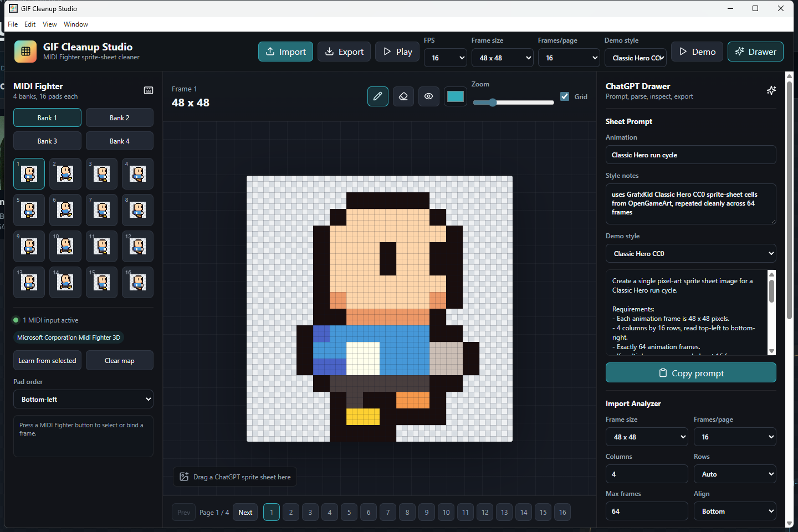Select pad 4 sprite thumbnail
The width and height of the screenshot is (798, 532).
pos(137,173)
